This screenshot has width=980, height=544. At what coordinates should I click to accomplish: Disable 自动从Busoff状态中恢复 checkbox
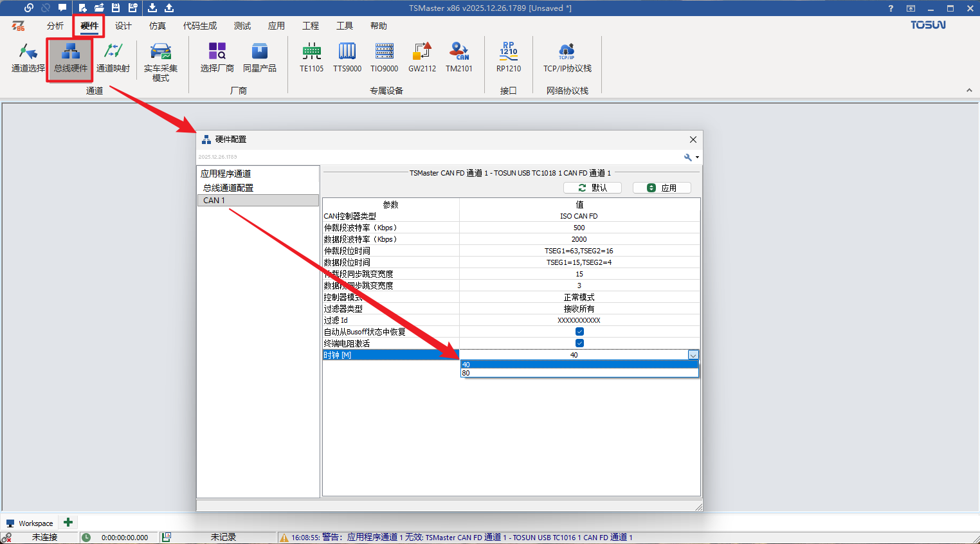[x=579, y=331]
